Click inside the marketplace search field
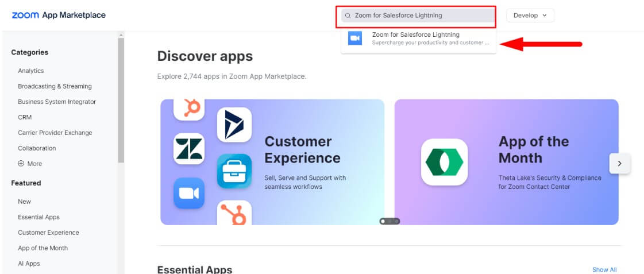Screen dimensions: 644x274 [418, 16]
